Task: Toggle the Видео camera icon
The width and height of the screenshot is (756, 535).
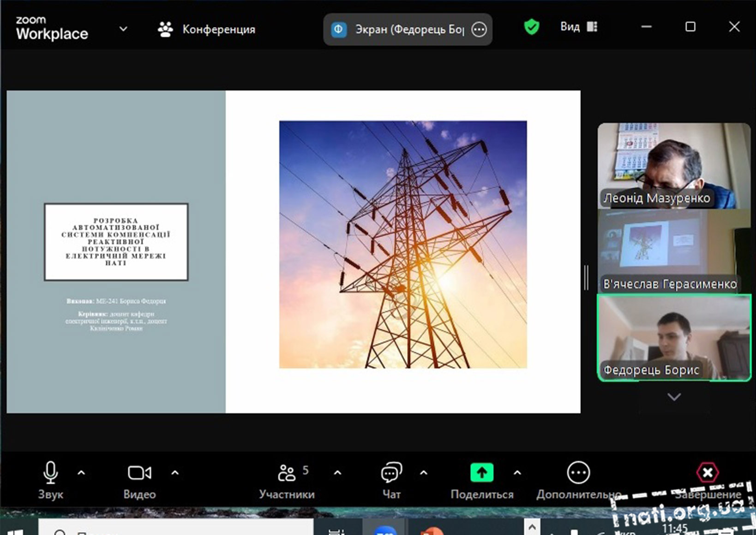Action: click(139, 473)
